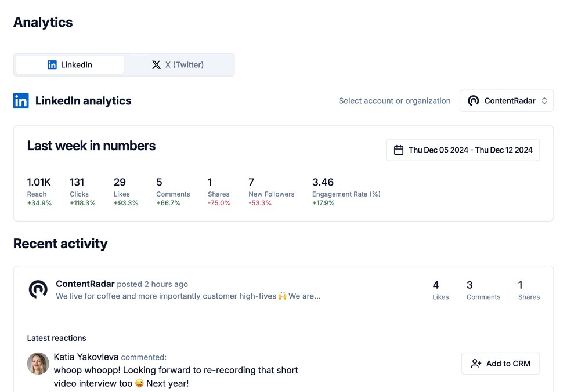Open the ContentRadar post author link
The image size is (567, 392).
pos(85,284)
